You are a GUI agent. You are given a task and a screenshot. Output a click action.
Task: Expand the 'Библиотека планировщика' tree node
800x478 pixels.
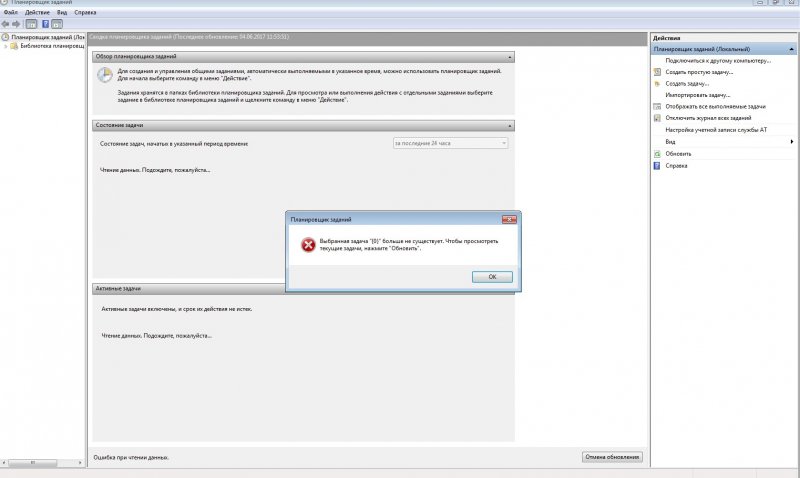pyautogui.click(x=4, y=46)
